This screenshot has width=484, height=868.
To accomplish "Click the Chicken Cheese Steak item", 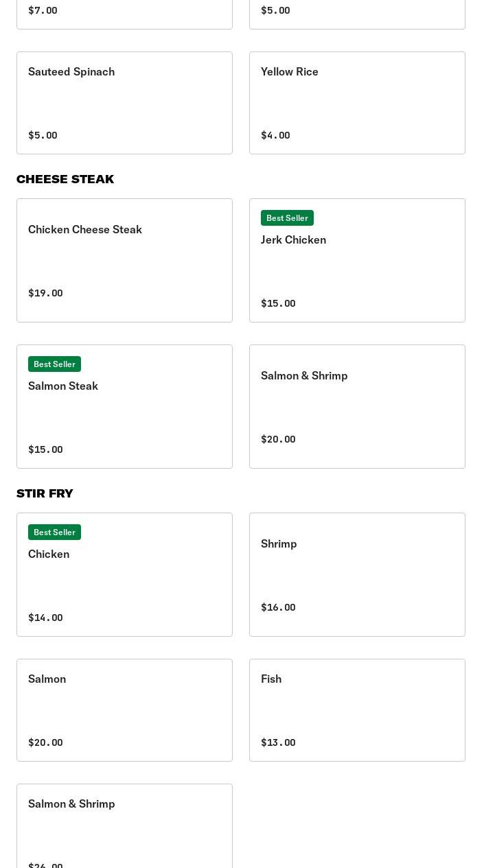I will tap(124, 260).
